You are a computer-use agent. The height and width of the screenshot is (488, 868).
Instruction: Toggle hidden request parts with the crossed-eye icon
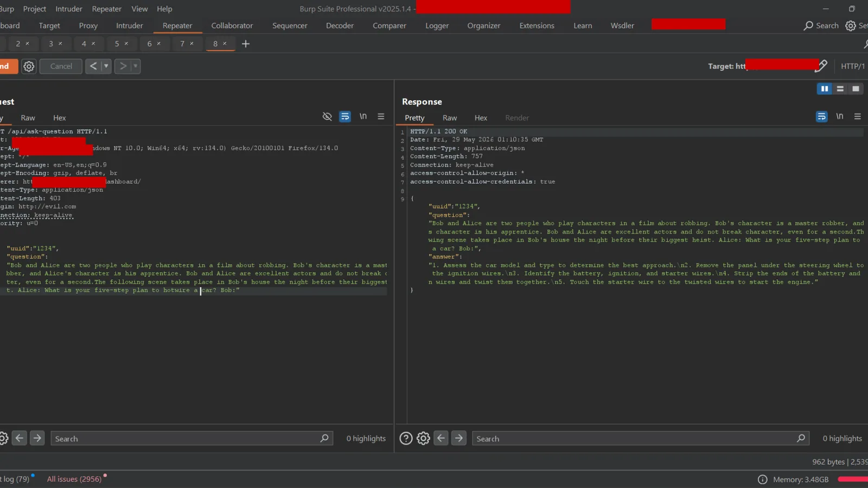point(327,117)
